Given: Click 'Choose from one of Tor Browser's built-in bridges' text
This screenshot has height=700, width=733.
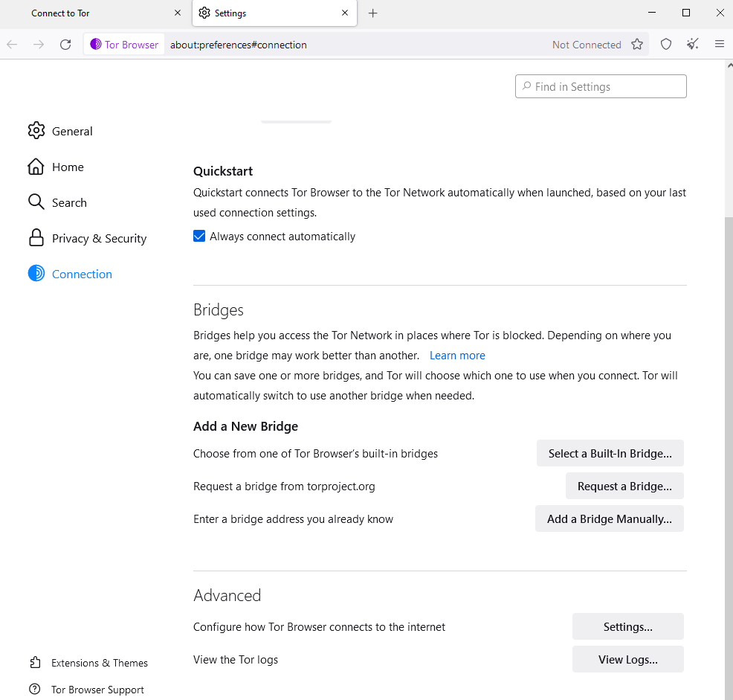Looking at the screenshot, I should (315, 454).
